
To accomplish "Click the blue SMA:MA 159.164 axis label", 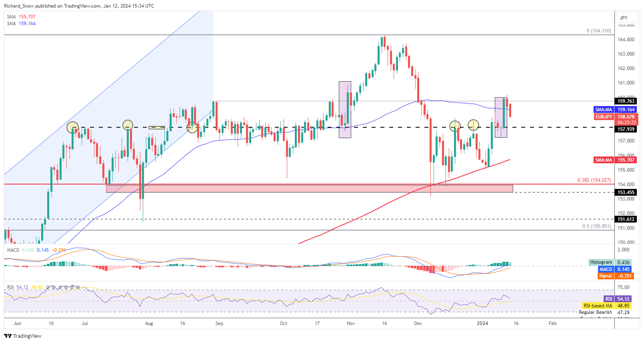I will pos(615,110).
